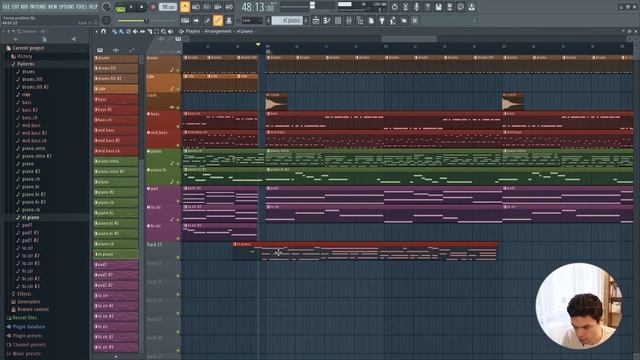Open the FILE menu
640x360 pixels.
[6, 7]
